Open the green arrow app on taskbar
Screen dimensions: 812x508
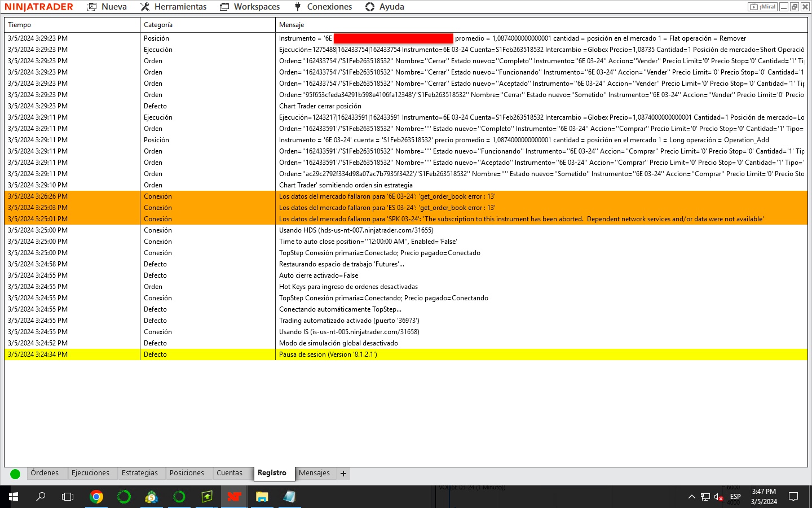click(x=207, y=497)
